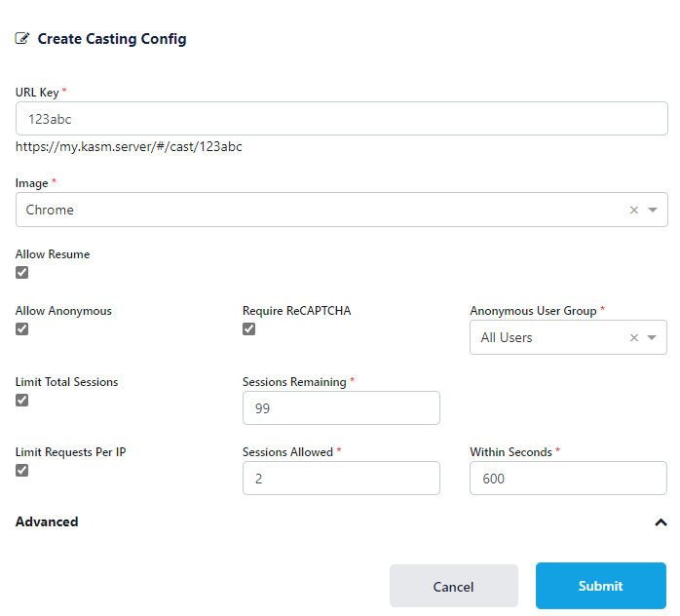This screenshot has width=680, height=616.
Task: Click the Advanced section heading
Action: pos(47,522)
